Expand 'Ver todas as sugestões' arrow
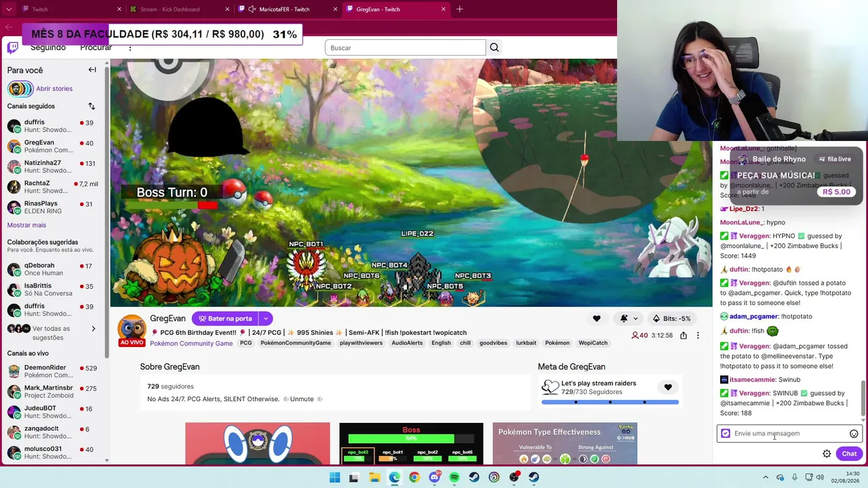 pos(94,329)
